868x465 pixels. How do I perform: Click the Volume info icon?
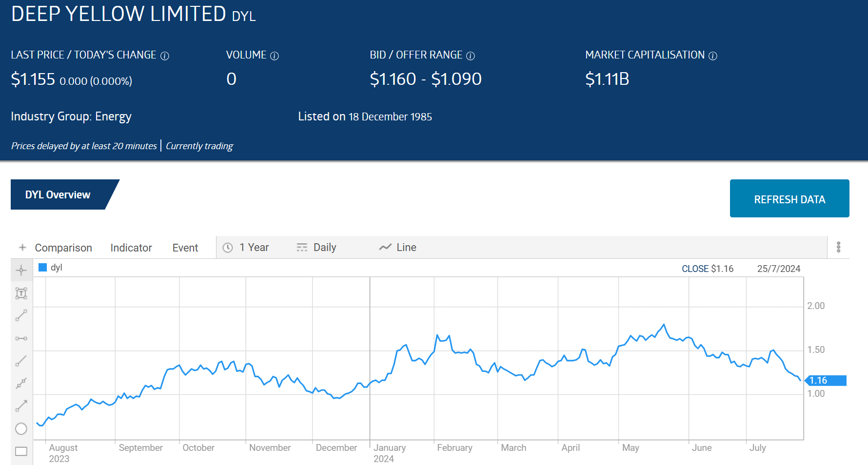click(x=275, y=56)
